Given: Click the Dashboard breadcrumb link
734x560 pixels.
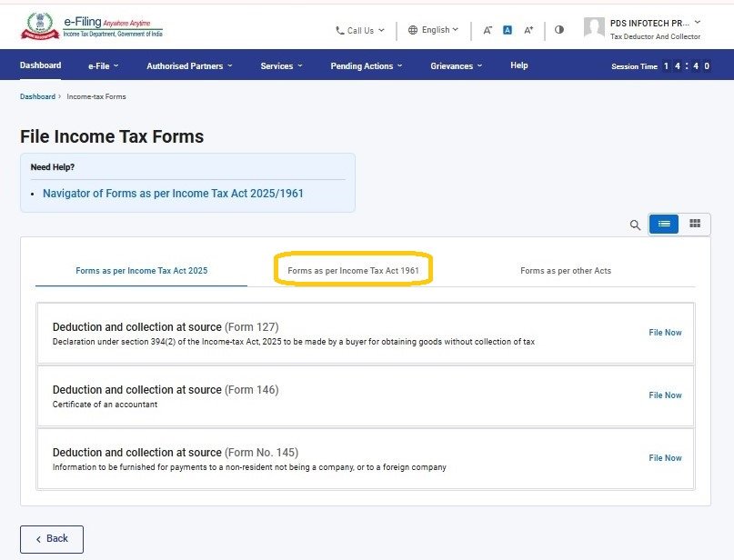Looking at the screenshot, I should click(37, 96).
